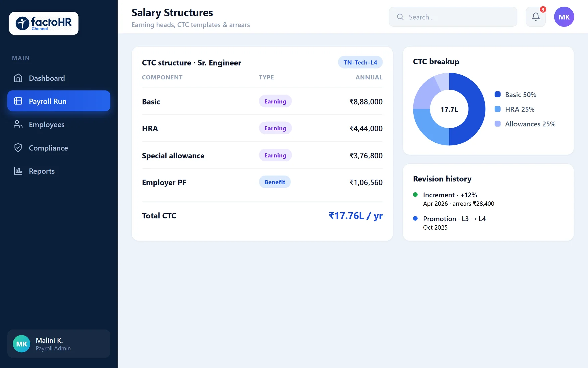Viewport: 588px width, 368px height.
Task: Click the Compliance shield icon
Action: [x=18, y=148]
